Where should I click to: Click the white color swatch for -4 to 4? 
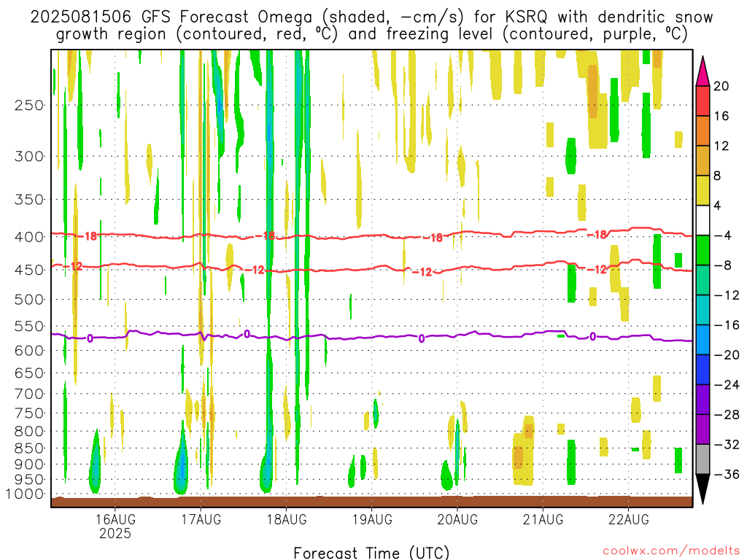[x=703, y=220]
